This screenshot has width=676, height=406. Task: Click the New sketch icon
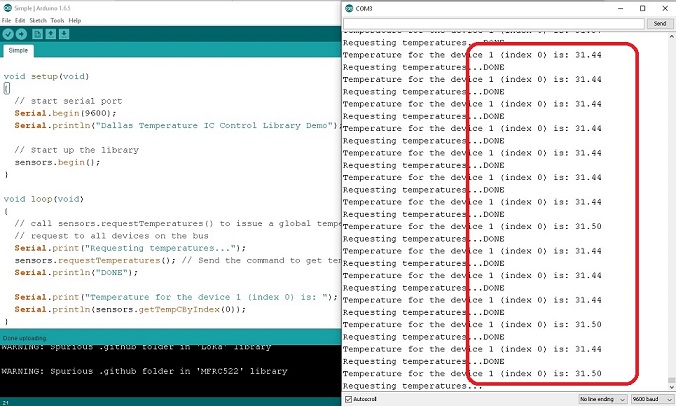pos(38,34)
